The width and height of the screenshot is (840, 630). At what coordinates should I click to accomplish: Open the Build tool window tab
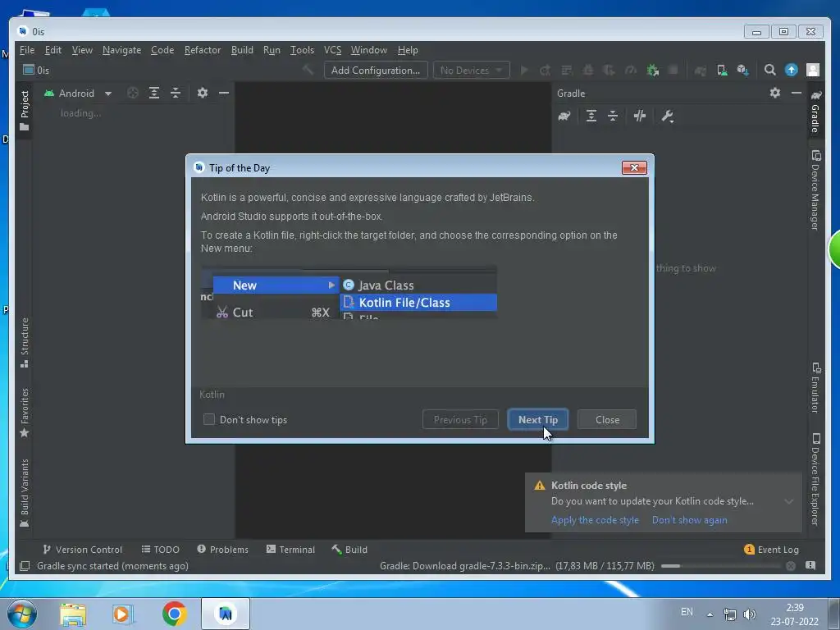349,550
